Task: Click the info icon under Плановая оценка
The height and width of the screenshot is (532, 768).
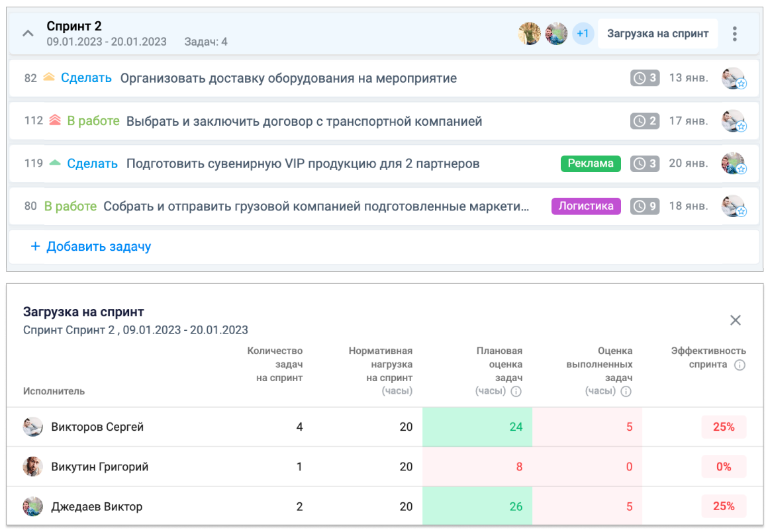Action: pos(517,390)
